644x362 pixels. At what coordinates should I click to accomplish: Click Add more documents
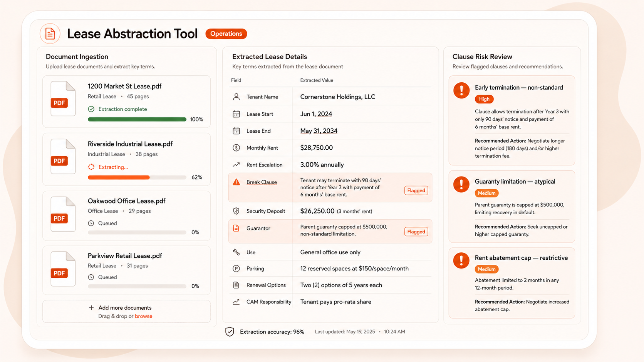pos(125,308)
